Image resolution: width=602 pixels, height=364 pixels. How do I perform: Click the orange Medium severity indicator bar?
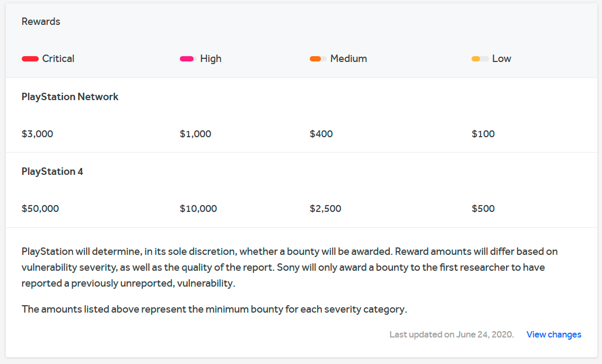318,59
